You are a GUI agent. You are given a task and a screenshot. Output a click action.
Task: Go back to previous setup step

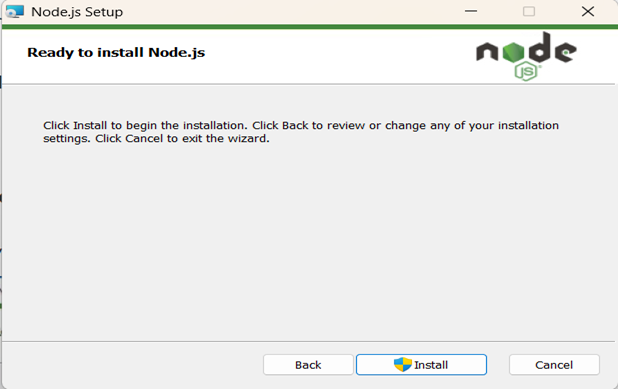point(308,365)
